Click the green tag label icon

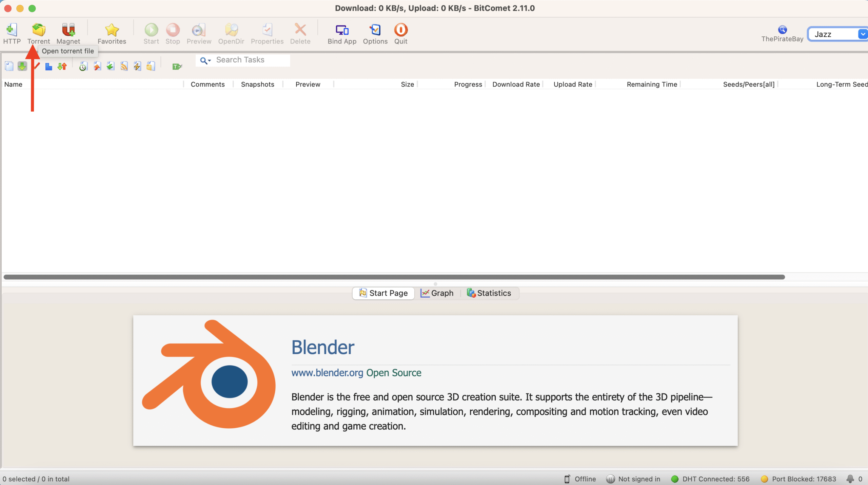177,67
